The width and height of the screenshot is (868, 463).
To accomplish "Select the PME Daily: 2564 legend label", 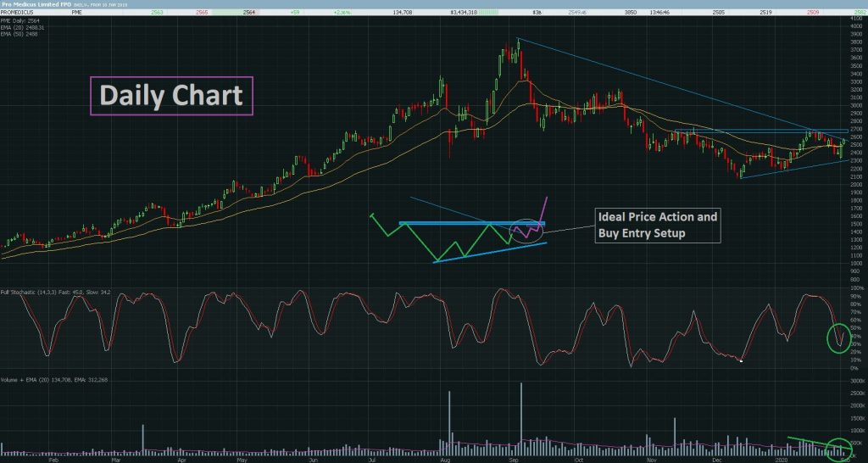I will [19, 20].
